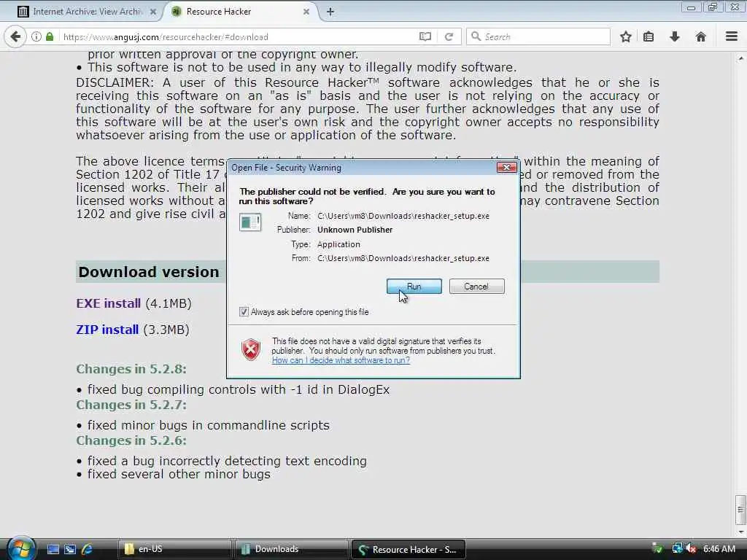Open Firefox downloads arrow icon
The height and width of the screenshot is (560, 747).
coord(675,36)
